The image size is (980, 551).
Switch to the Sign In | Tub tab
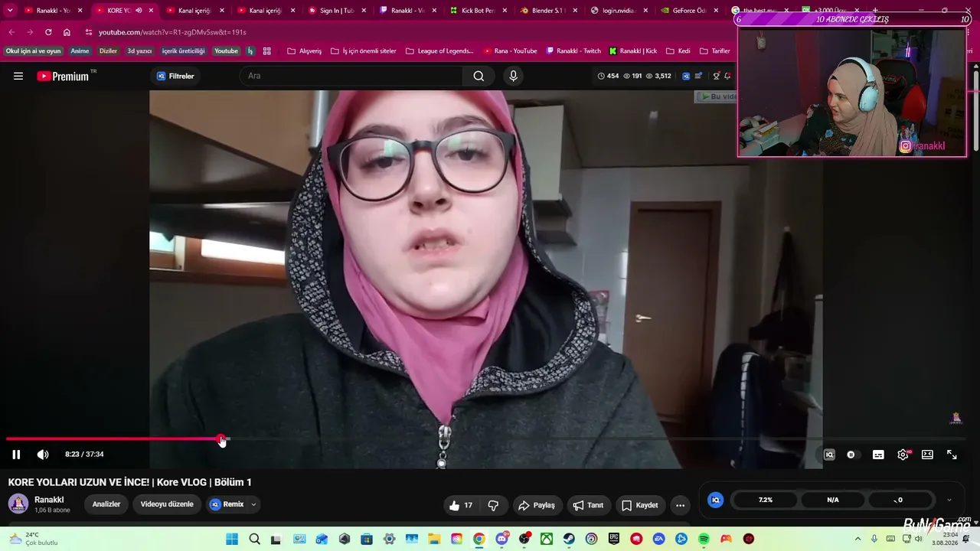pos(338,11)
